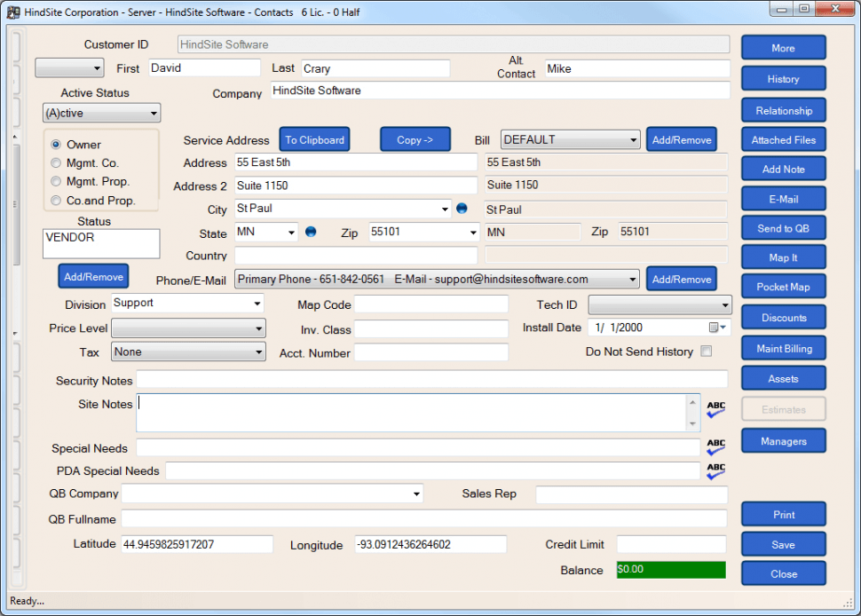
Task: Click the Assets button
Action: (784, 378)
